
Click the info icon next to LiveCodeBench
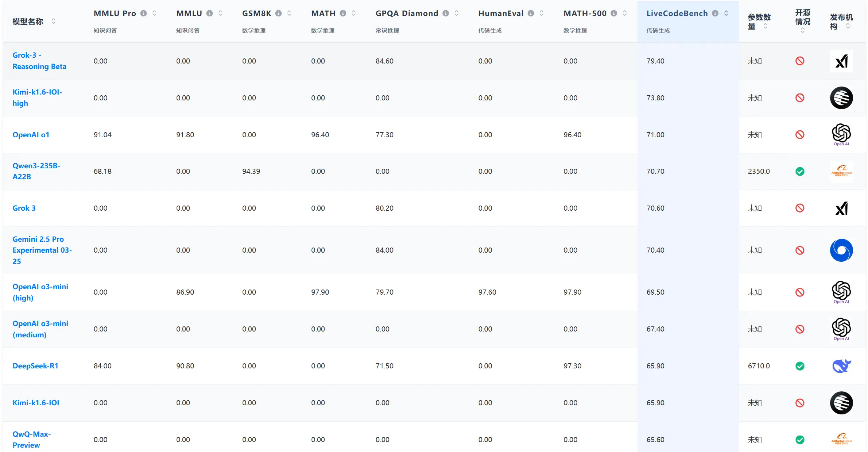click(x=715, y=14)
